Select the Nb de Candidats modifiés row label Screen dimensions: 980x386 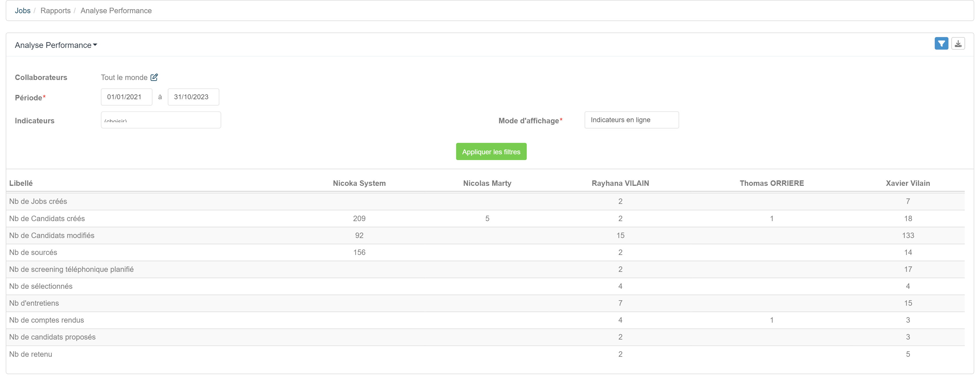52,235
